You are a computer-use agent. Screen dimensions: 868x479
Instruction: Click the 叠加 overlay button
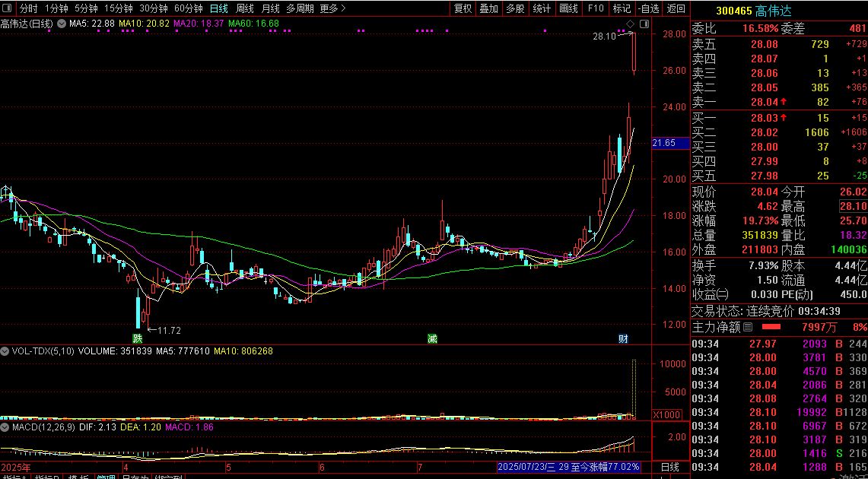(x=489, y=8)
